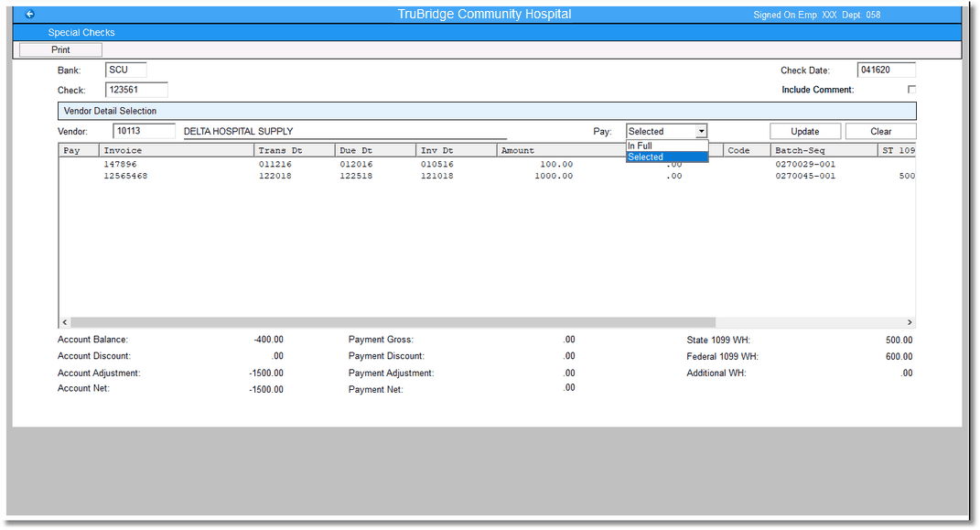
Task: Click the right scroll arrow
Action: 910,322
